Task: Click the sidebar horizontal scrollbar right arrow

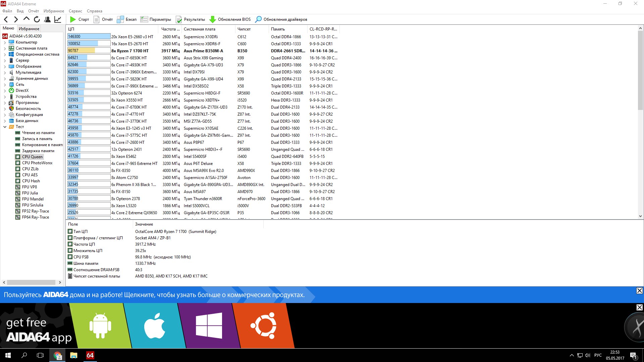Action: pyautogui.click(x=60, y=283)
